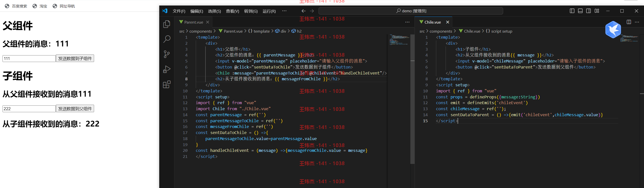Click 'const handleChileEvent' line in Parent.vue
This screenshot has height=188, width=644.
click(x=281, y=151)
